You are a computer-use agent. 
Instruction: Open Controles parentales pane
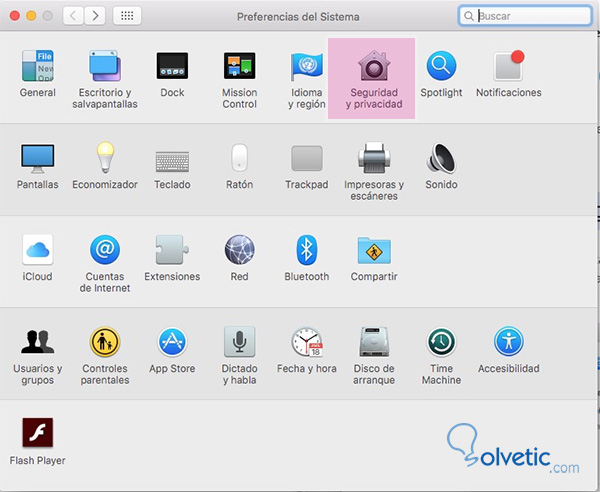[x=105, y=342]
